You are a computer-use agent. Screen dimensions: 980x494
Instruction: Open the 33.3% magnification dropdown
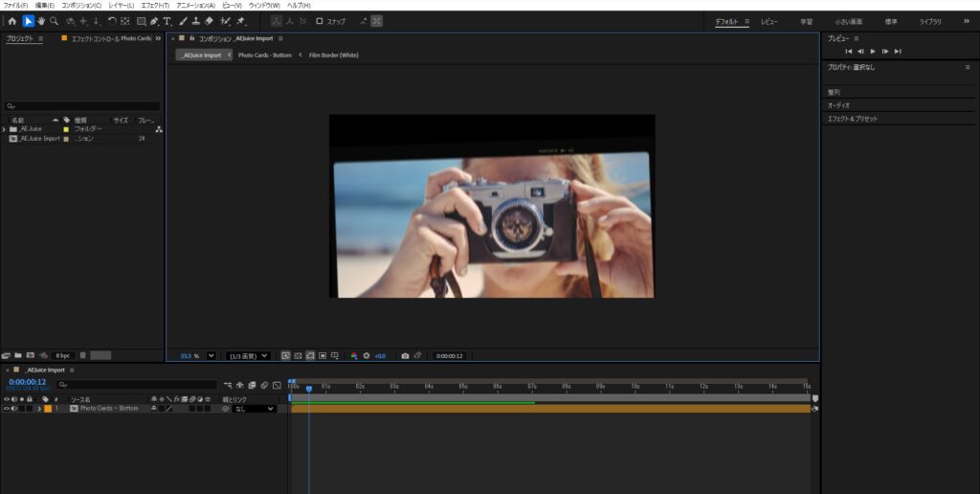pos(212,356)
